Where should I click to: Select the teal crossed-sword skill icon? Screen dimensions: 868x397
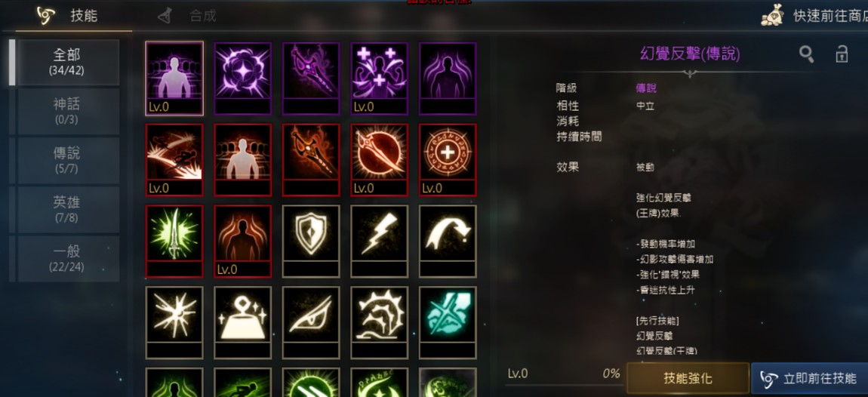pos(448,322)
